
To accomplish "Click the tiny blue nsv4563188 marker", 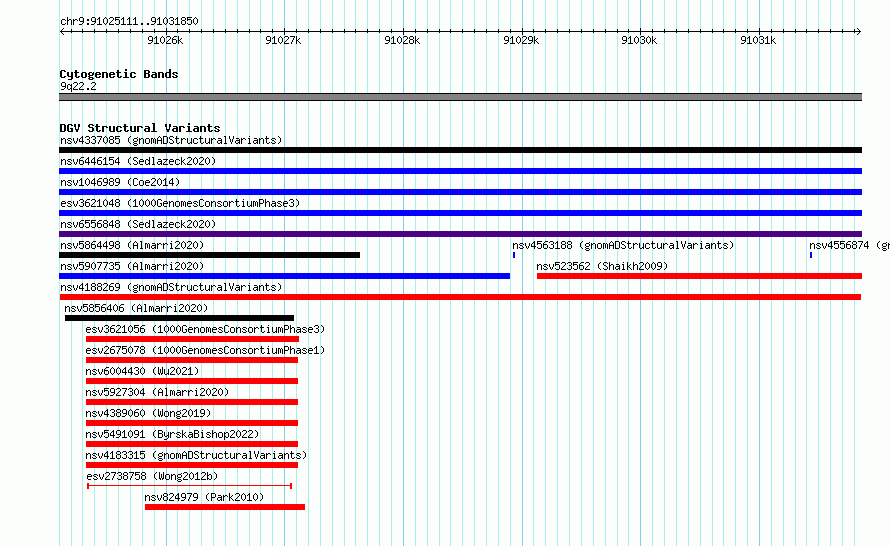I will [x=514, y=255].
